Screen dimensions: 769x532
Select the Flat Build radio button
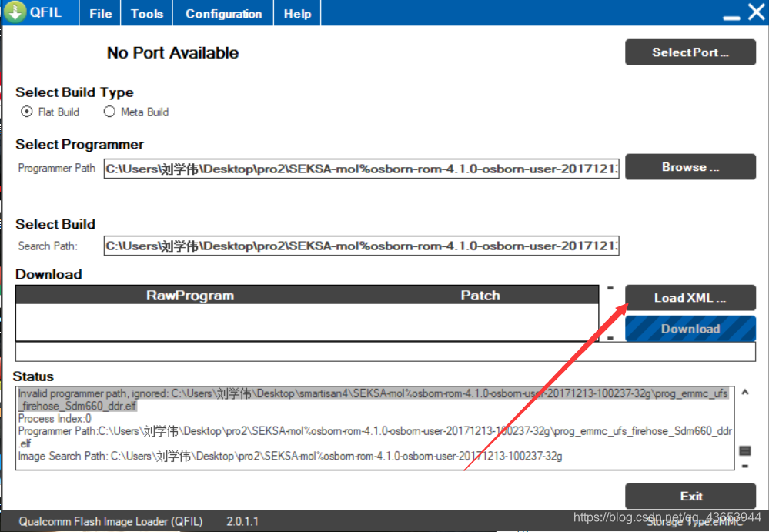pos(26,112)
